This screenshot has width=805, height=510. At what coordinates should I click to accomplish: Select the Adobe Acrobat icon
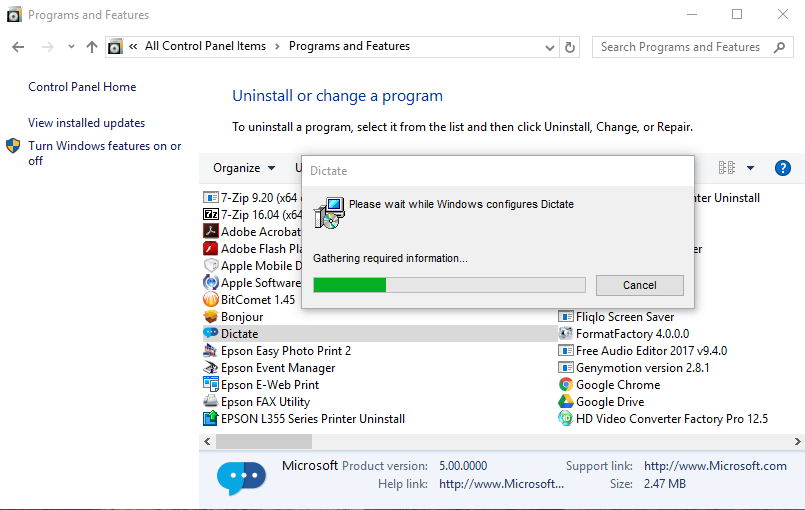pos(210,231)
